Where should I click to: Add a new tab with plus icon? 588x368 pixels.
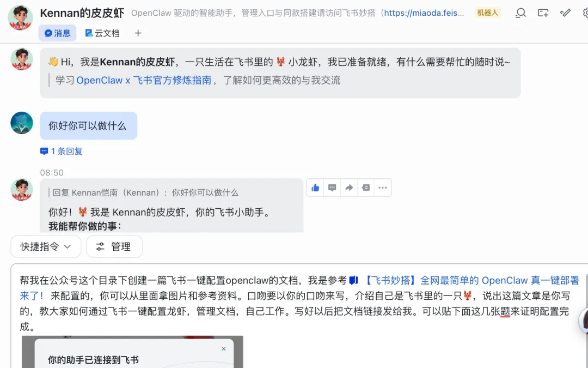(138, 33)
